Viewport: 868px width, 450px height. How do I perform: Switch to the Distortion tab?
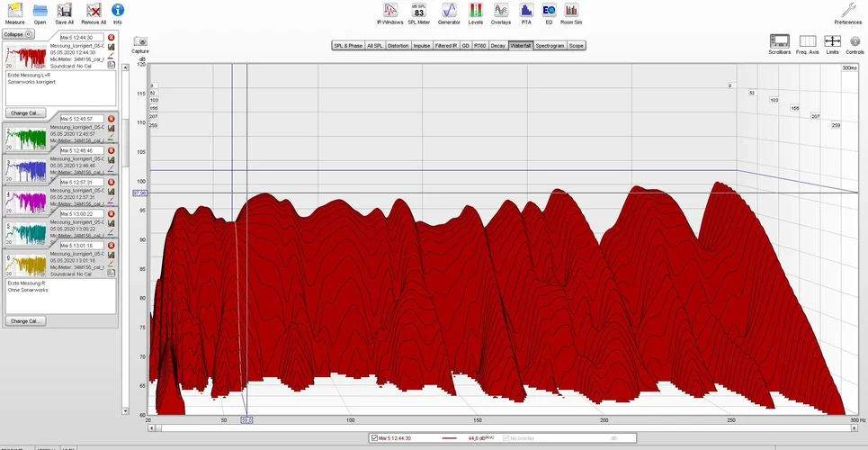coord(398,45)
